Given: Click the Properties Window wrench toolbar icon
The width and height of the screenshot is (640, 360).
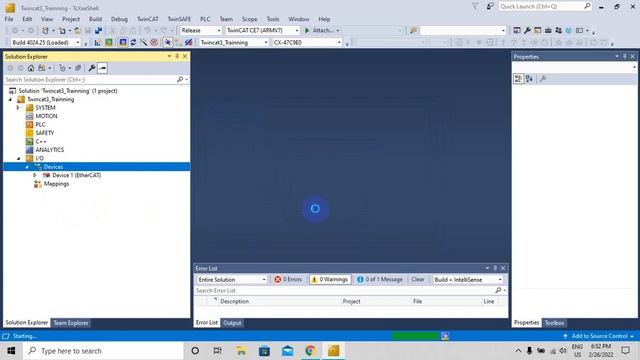Looking at the screenshot, I should tap(527, 31).
